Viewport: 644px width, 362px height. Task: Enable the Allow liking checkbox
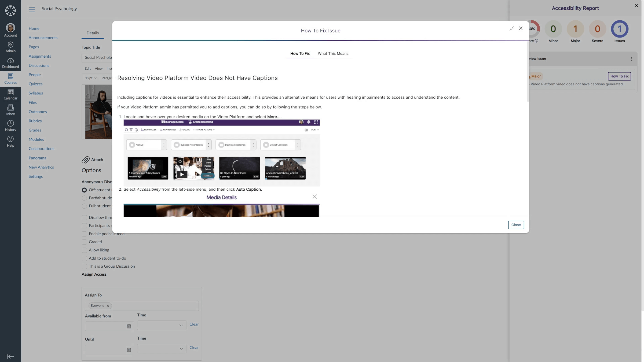coord(84,250)
